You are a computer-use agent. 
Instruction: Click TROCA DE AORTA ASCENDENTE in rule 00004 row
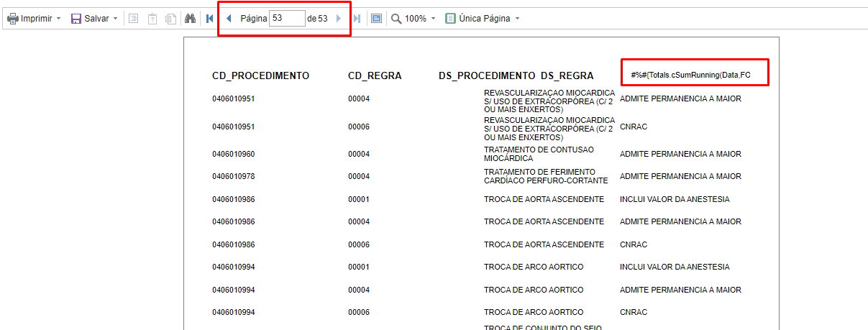[x=544, y=221]
